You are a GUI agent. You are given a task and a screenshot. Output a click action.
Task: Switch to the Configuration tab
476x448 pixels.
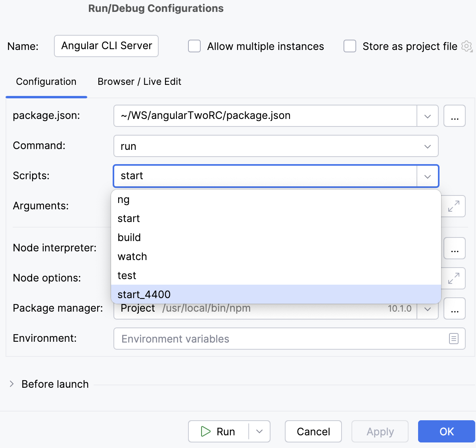[x=46, y=82]
